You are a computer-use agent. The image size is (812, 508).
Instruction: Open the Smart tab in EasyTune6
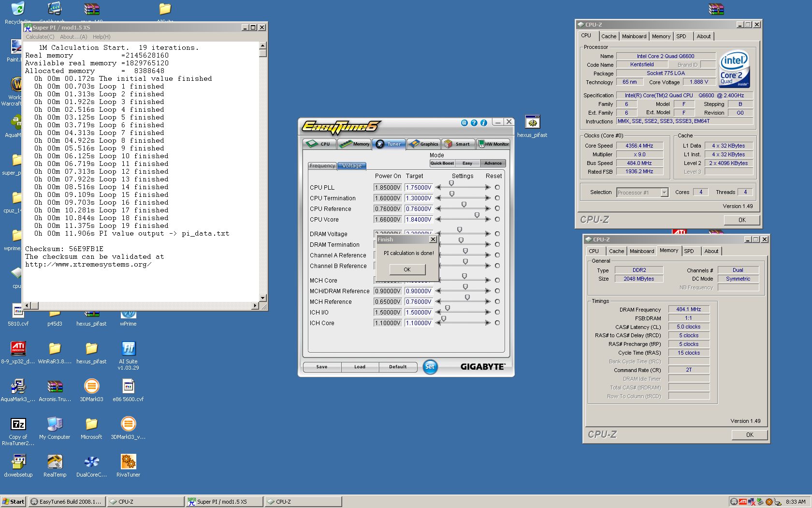(x=458, y=144)
